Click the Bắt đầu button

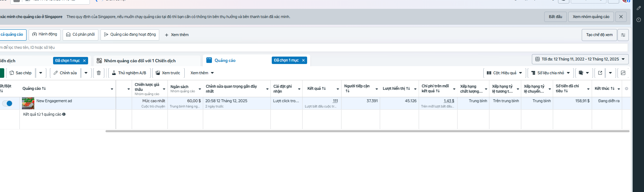click(x=556, y=17)
